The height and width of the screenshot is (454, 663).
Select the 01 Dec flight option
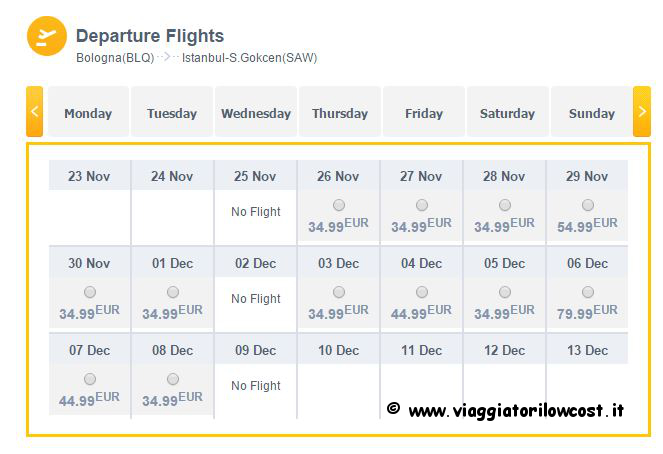[x=173, y=292]
